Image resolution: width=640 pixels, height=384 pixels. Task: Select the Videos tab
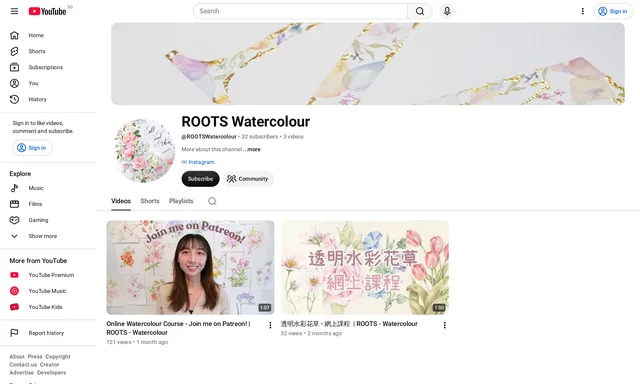[121, 201]
